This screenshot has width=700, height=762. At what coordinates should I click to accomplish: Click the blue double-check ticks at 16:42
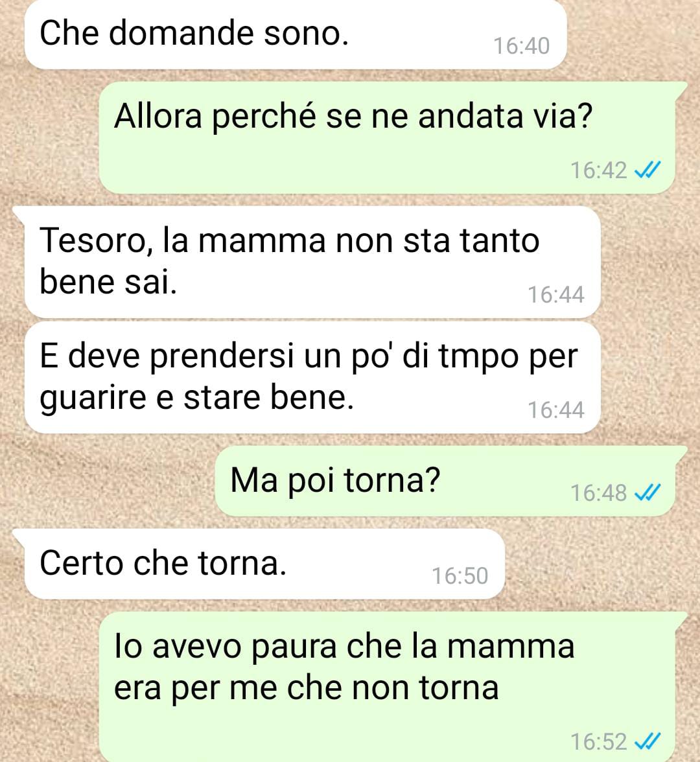point(648,170)
